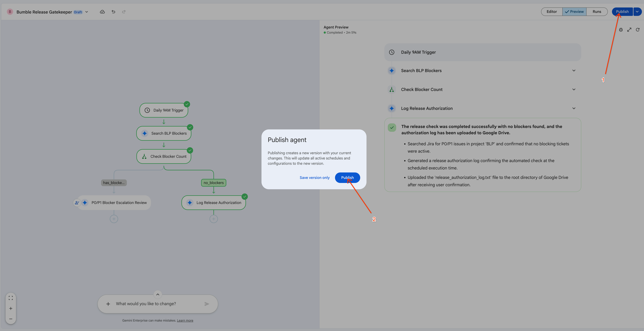Click the Bumble Release Gatekeeper title

tap(44, 12)
